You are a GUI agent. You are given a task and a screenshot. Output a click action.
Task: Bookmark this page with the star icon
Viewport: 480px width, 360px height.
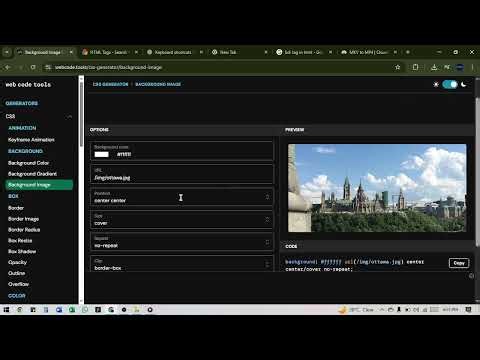[398, 67]
